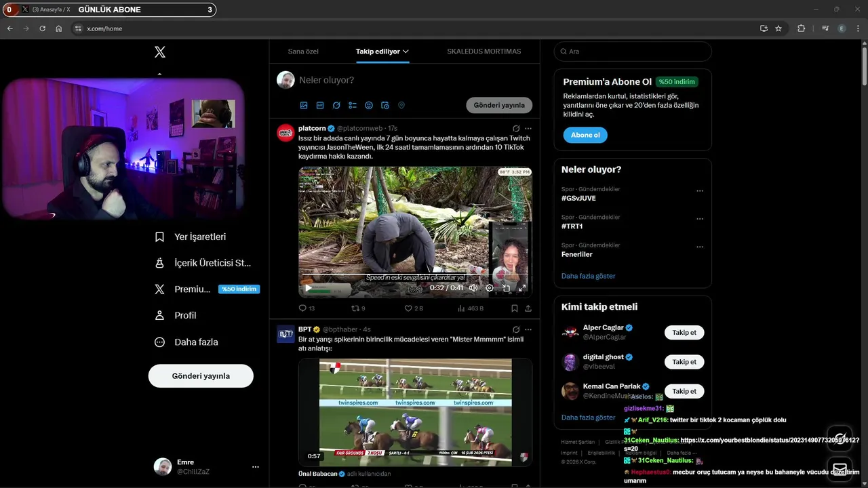Open options for Fenerliler trend

700,247
